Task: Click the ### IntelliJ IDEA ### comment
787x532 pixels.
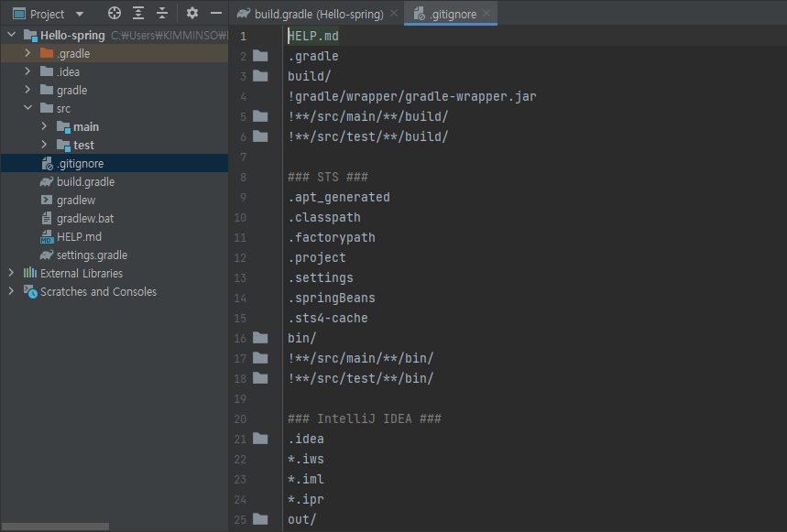Action: click(x=365, y=418)
